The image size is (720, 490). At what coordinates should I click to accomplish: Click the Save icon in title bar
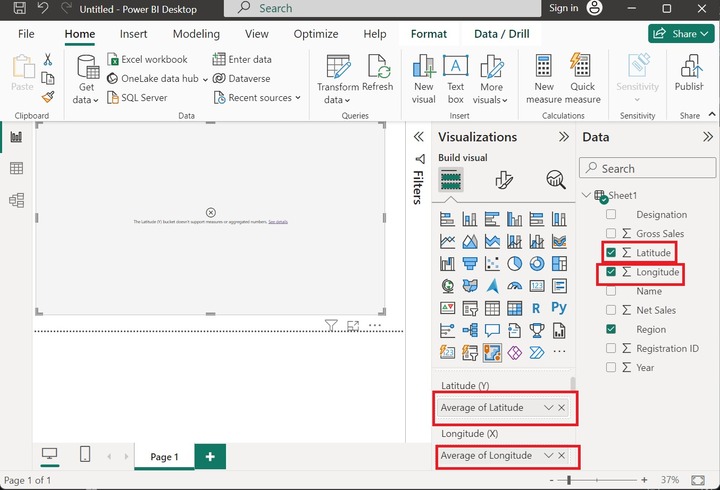pos(19,8)
